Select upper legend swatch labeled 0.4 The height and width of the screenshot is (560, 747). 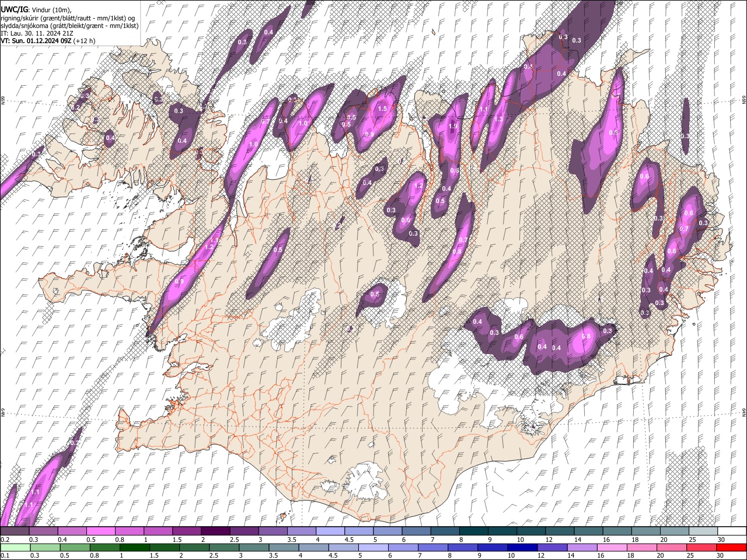(x=72, y=531)
